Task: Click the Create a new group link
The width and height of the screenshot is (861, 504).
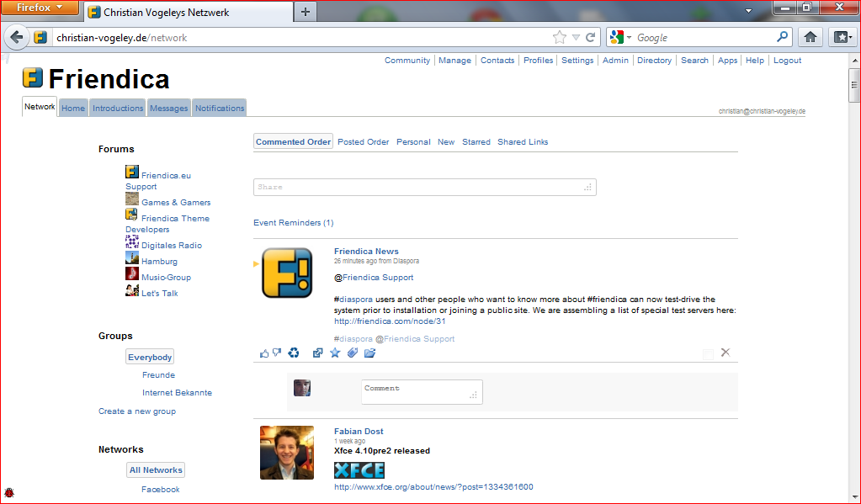Action: 137,411
